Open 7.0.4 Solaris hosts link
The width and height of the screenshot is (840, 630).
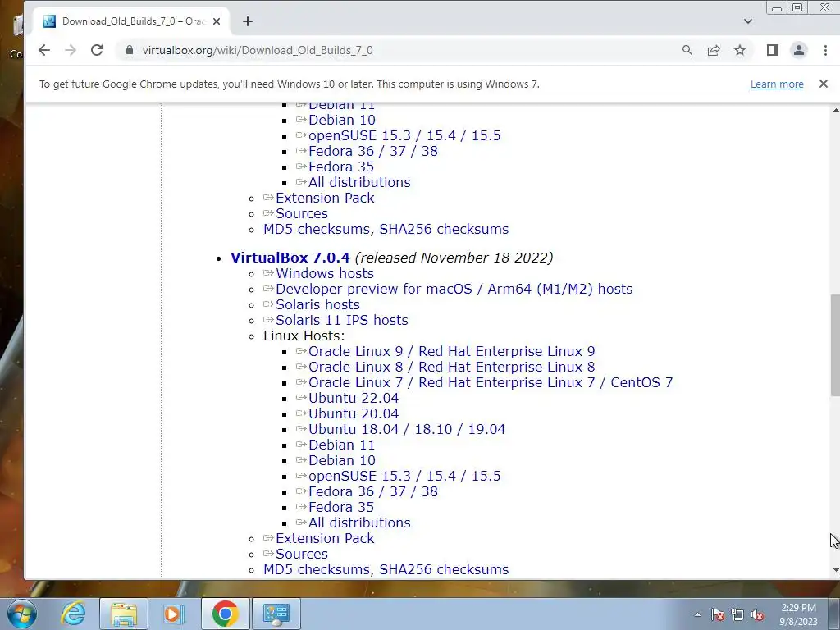(x=317, y=304)
